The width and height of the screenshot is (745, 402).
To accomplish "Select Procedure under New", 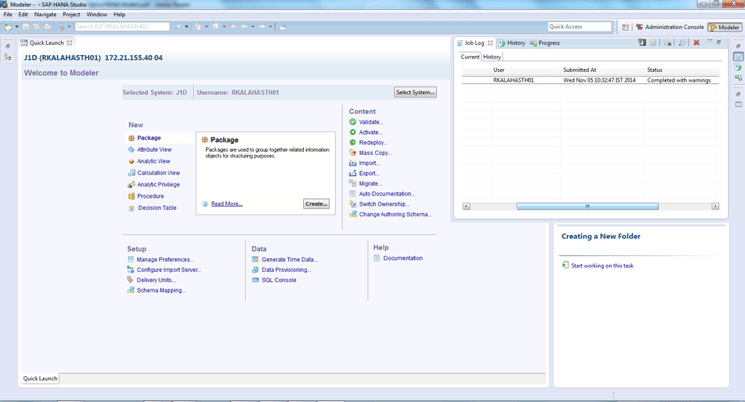I will [x=150, y=196].
